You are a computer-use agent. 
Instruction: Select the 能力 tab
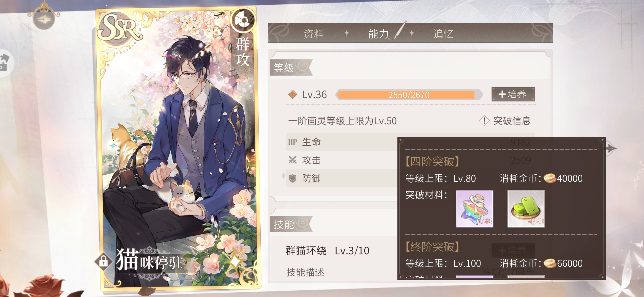click(x=379, y=34)
